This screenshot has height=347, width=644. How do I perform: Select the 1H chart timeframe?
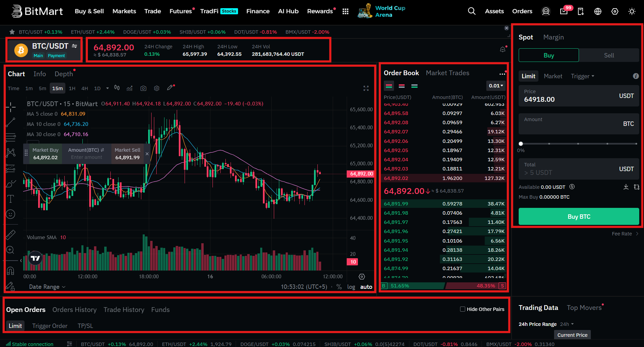coord(72,88)
